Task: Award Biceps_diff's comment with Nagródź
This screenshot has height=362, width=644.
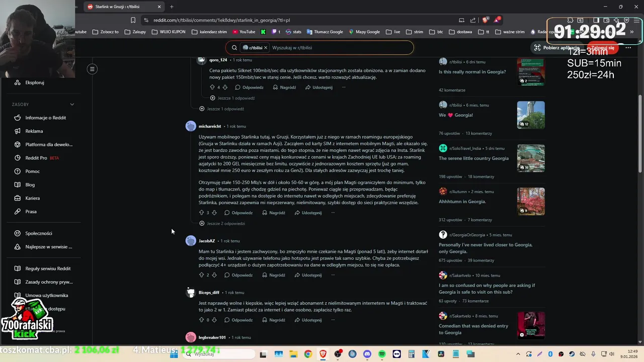Action: pos(273,320)
